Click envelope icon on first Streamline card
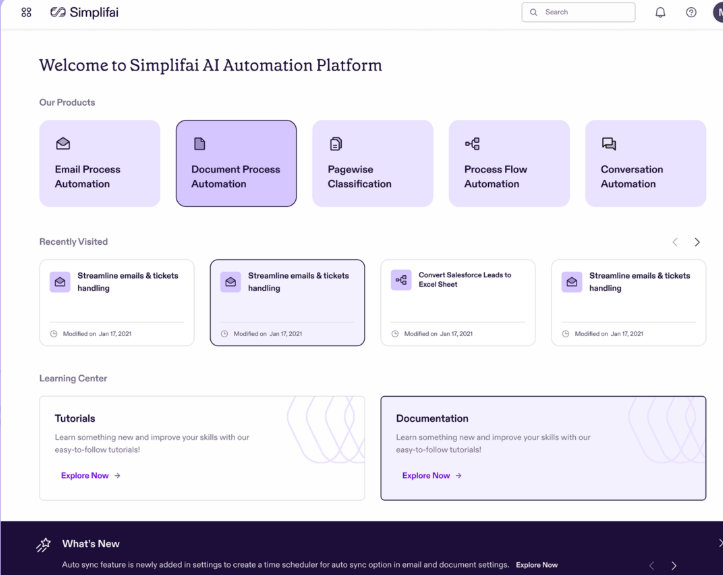This screenshot has width=723, height=575. [x=60, y=282]
